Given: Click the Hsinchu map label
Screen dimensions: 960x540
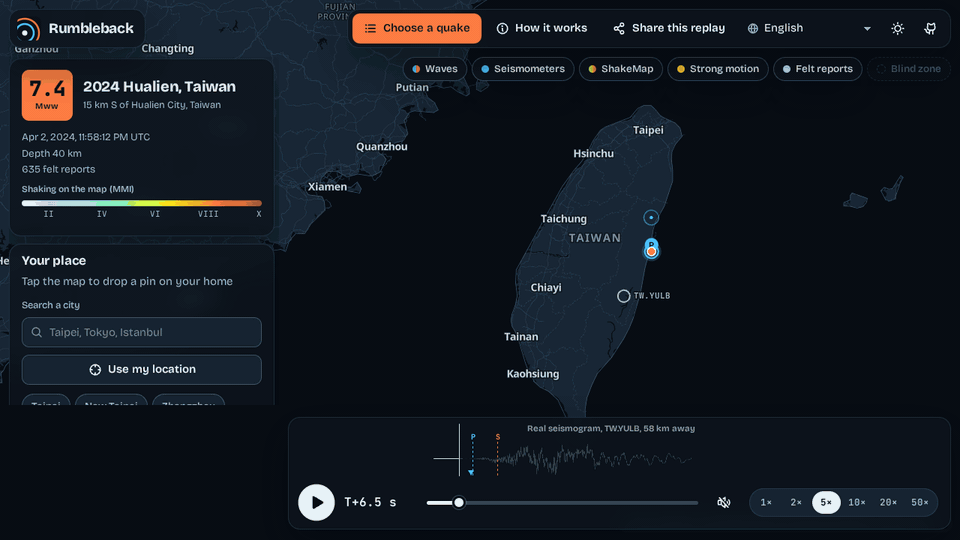Looking at the screenshot, I should [x=593, y=154].
